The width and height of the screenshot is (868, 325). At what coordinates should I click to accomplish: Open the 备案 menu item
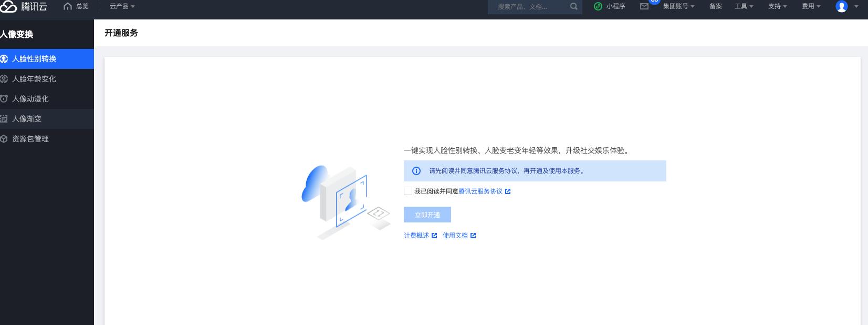pos(716,6)
